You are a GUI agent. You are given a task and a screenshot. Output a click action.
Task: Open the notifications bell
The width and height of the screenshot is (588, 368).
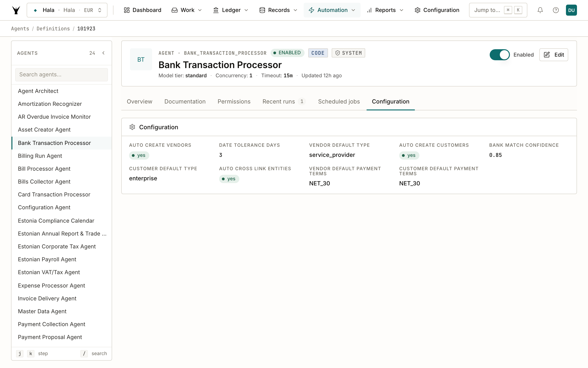tap(540, 10)
